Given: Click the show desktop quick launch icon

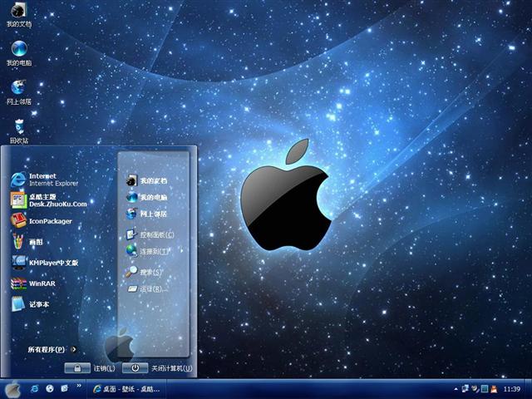Looking at the screenshot, I should (x=65, y=388).
